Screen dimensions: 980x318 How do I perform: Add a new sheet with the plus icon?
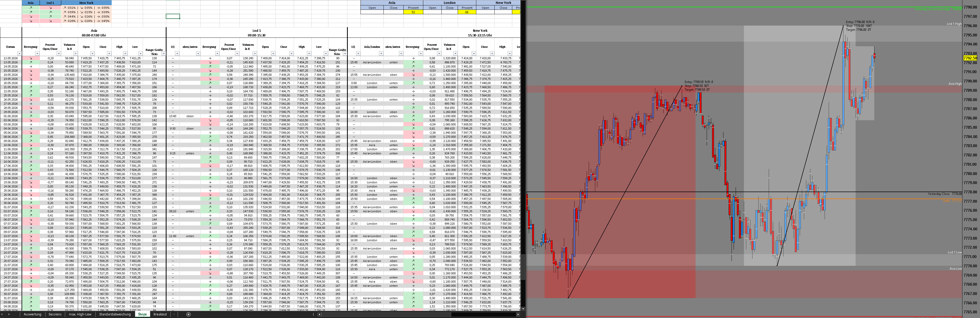[188, 314]
